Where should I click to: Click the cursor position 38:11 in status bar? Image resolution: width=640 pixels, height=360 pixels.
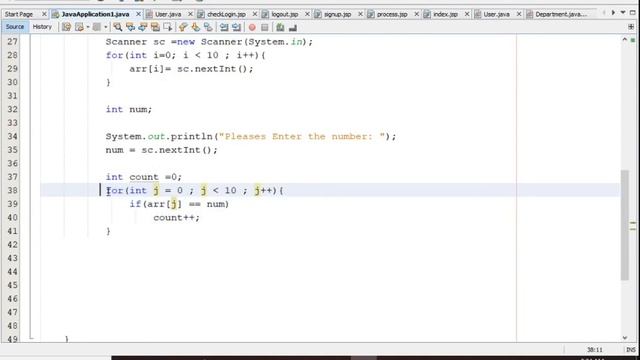tap(595, 350)
